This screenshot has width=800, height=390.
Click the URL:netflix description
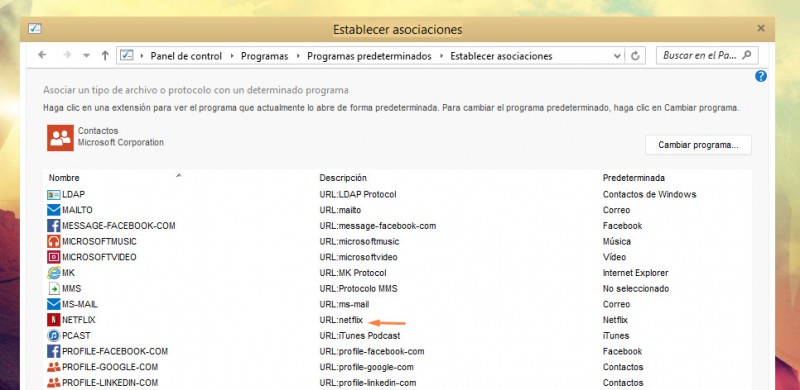coord(341,320)
